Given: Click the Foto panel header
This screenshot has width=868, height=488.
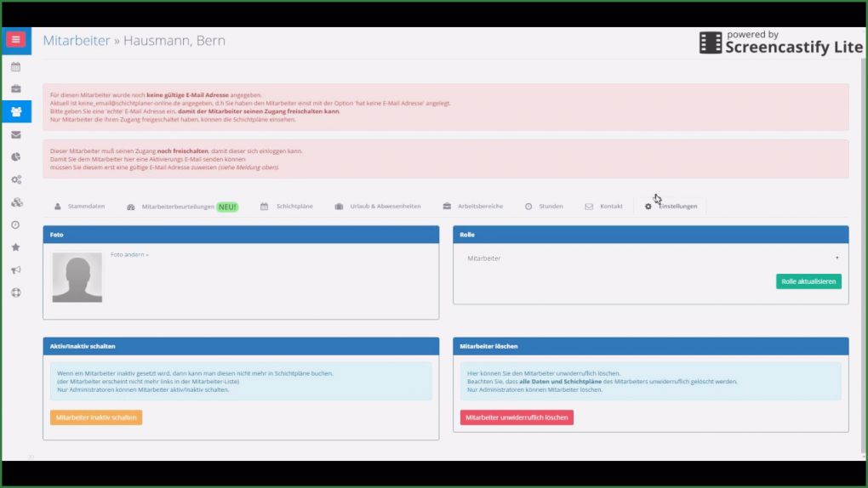Looking at the screenshot, I should coord(241,235).
